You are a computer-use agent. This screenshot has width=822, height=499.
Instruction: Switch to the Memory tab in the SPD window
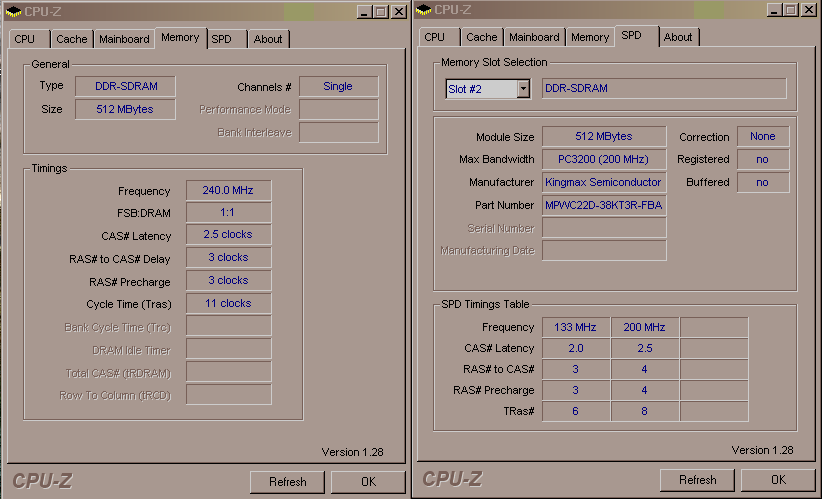coord(589,37)
